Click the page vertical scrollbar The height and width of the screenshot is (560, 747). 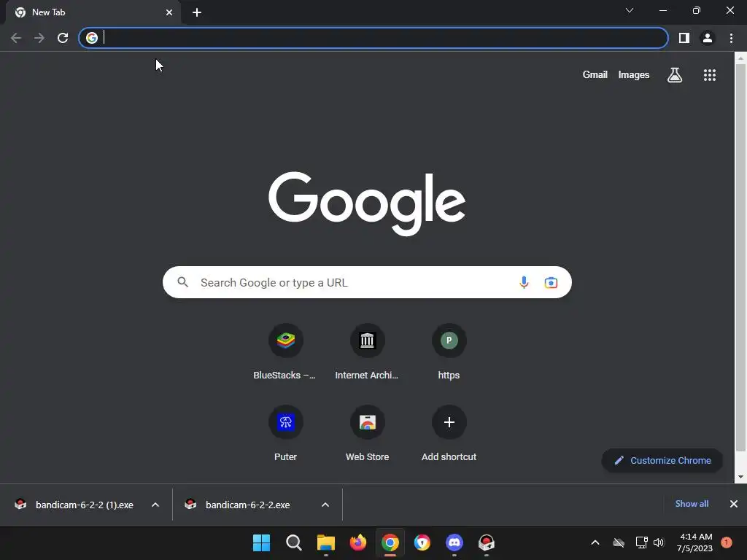pos(740,257)
